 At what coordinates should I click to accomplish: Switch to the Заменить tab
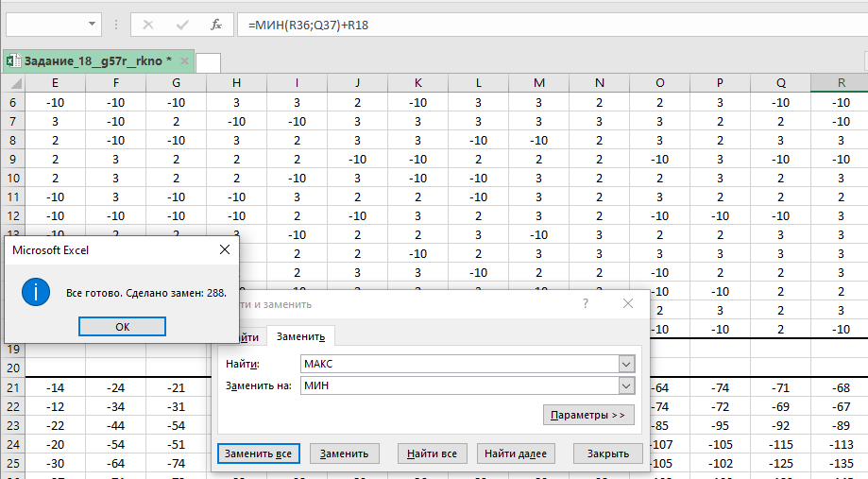pos(300,337)
